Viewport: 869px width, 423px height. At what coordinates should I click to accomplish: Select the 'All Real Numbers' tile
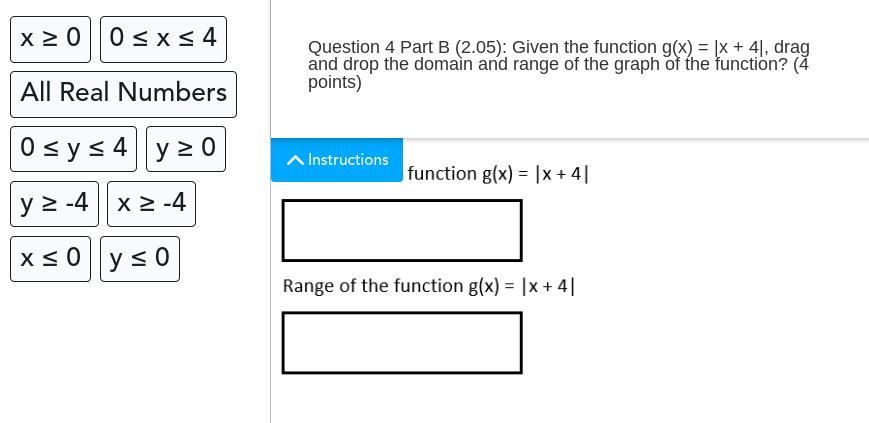123,93
